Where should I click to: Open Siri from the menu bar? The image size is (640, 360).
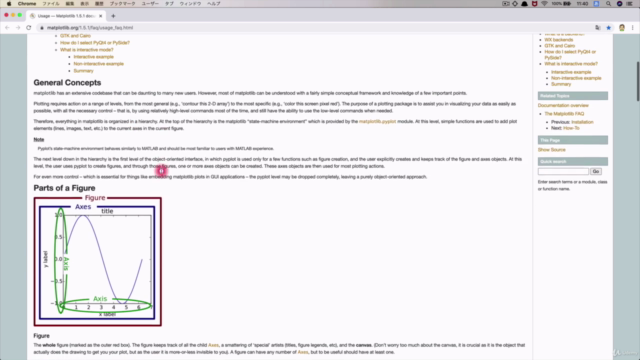pos(619,4)
